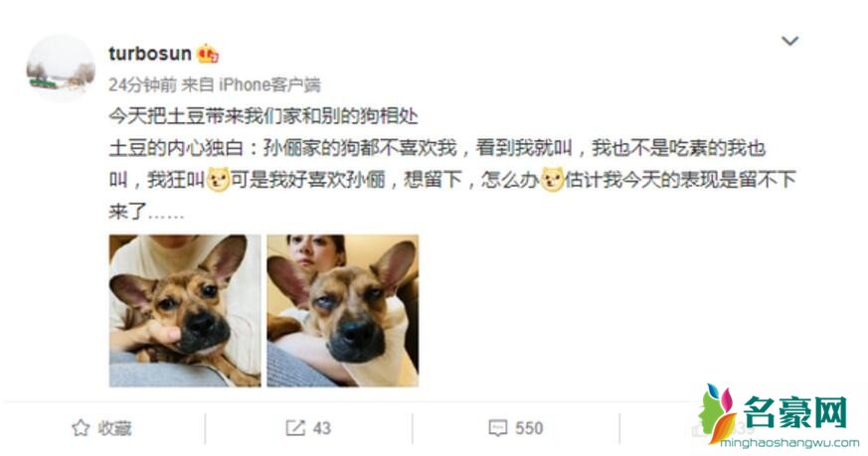868x456 pixels.
Task: Open the repost count 43
Action: pos(321,428)
